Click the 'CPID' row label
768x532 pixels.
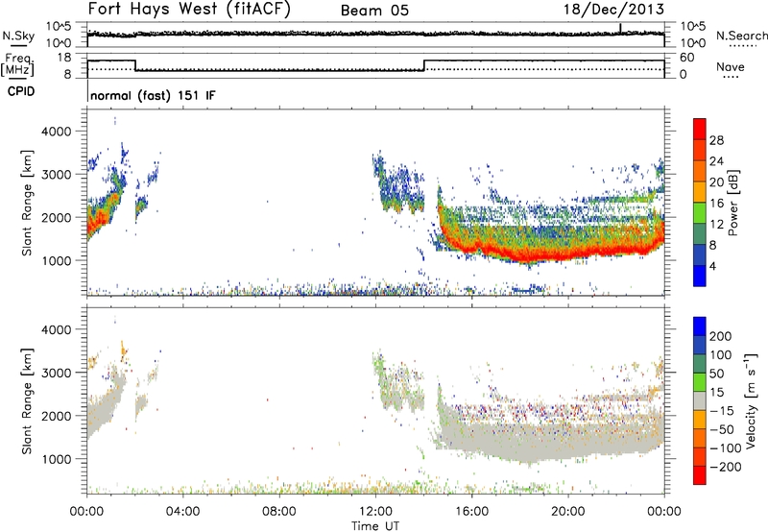click(x=21, y=91)
